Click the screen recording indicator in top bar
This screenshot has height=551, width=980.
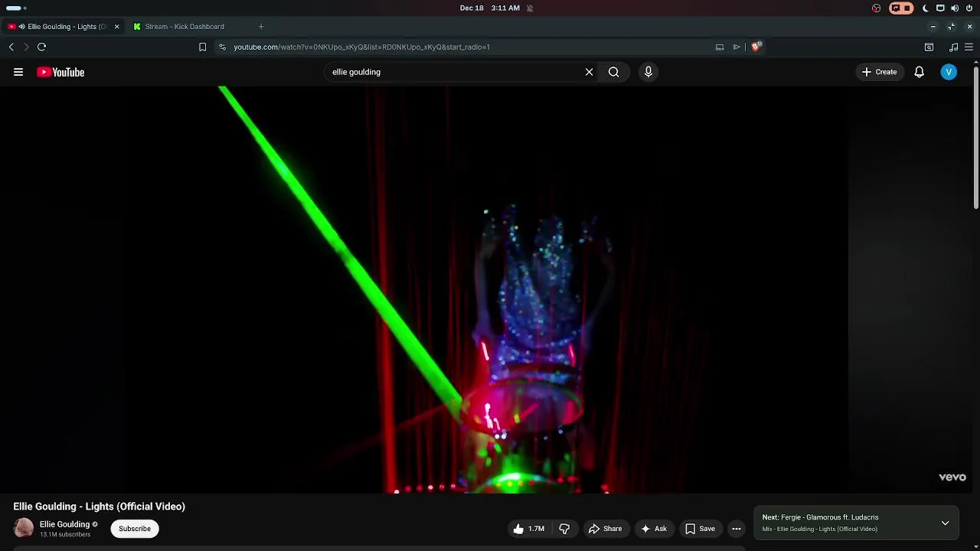pyautogui.click(x=901, y=8)
